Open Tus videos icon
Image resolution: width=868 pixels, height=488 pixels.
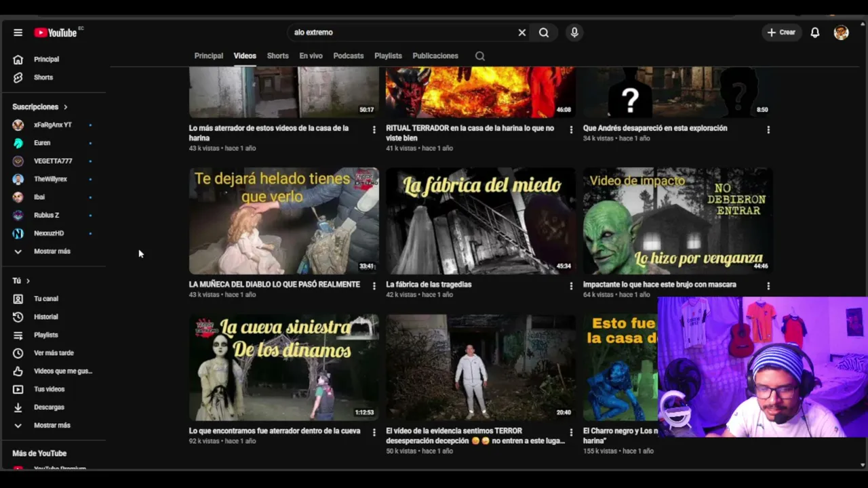[18, 389]
